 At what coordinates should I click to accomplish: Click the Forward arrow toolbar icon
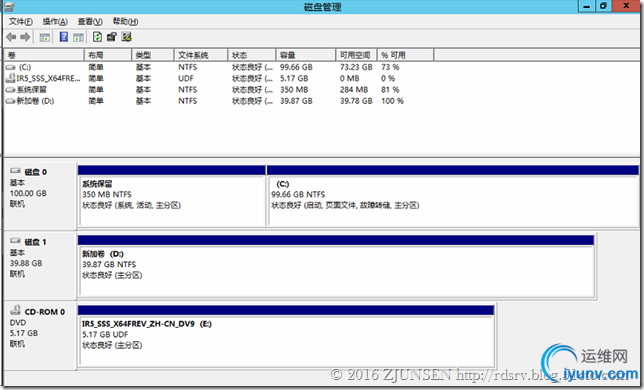(x=25, y=37)
